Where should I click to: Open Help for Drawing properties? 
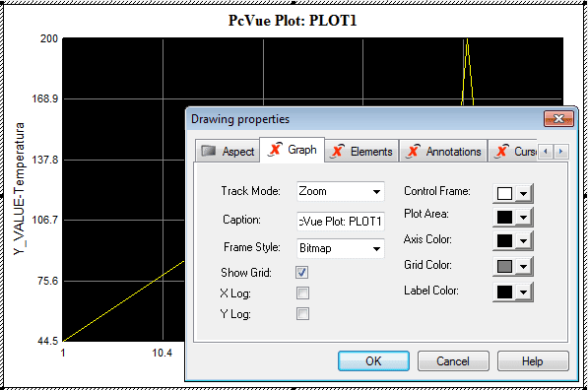(533, 361)
